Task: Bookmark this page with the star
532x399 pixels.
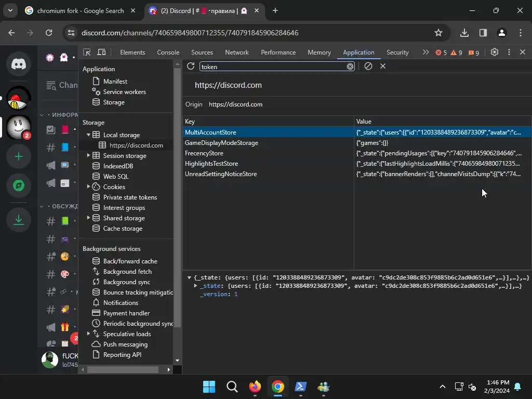Action: coord(438,33)
